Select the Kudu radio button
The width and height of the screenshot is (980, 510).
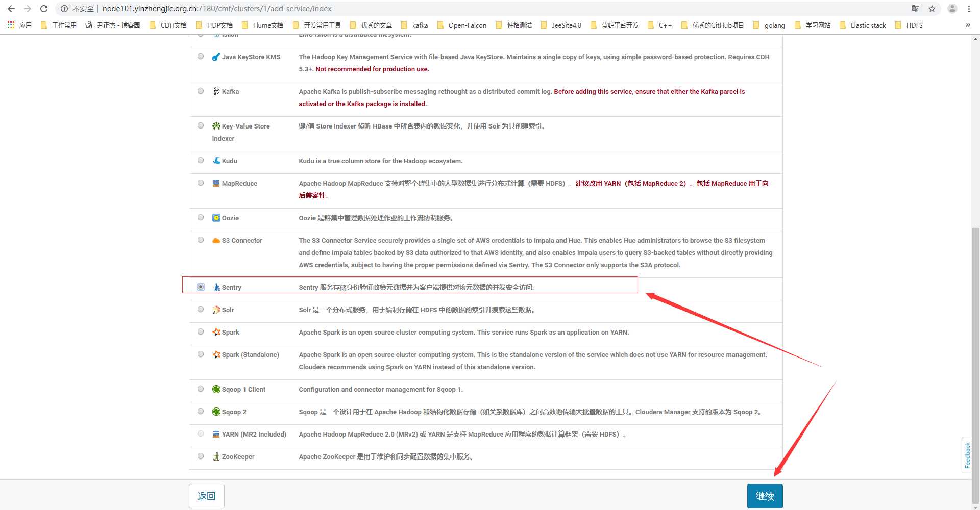pyautogui.click(x=201, y=160)
